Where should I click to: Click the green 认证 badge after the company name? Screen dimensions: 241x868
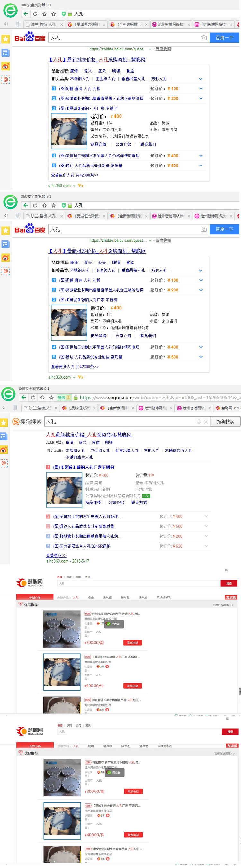[x=146, y=496]
